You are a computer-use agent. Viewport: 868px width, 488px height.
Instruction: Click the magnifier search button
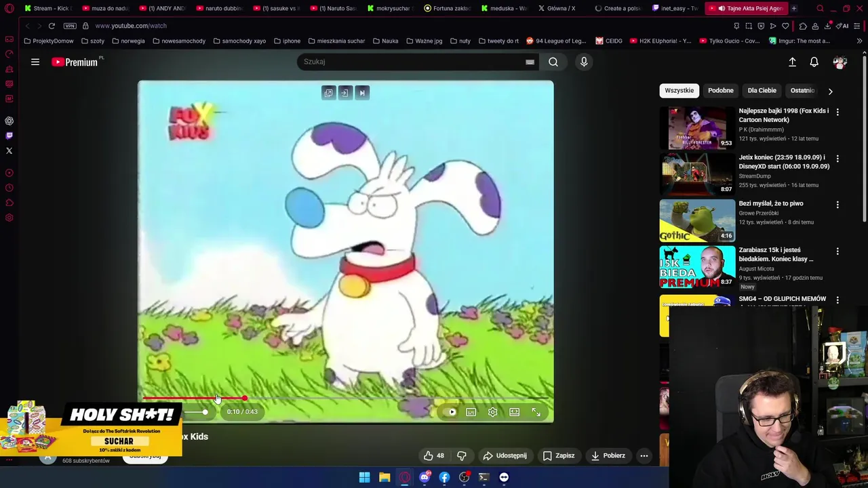coord(553,62)
